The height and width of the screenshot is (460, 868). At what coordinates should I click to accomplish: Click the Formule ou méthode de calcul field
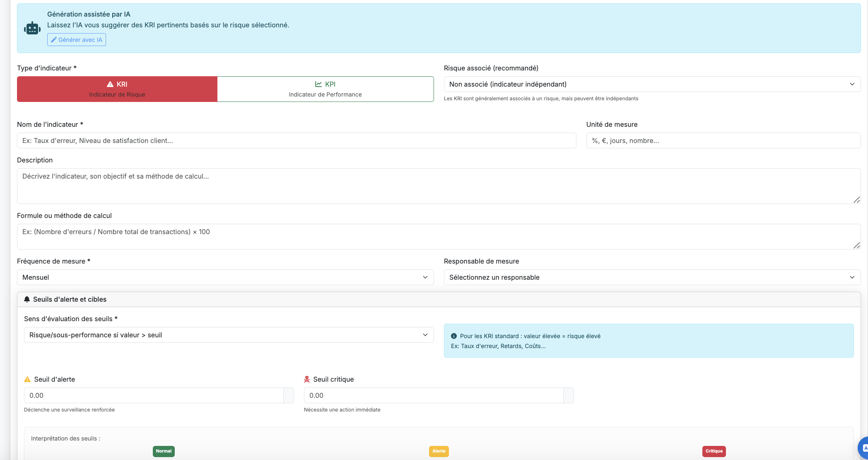click(438, 236)
